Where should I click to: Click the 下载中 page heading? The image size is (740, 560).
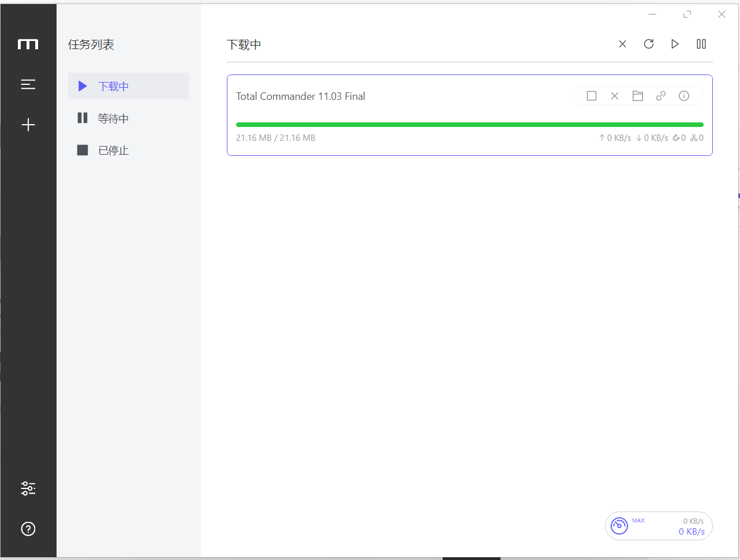pos(244,44)
